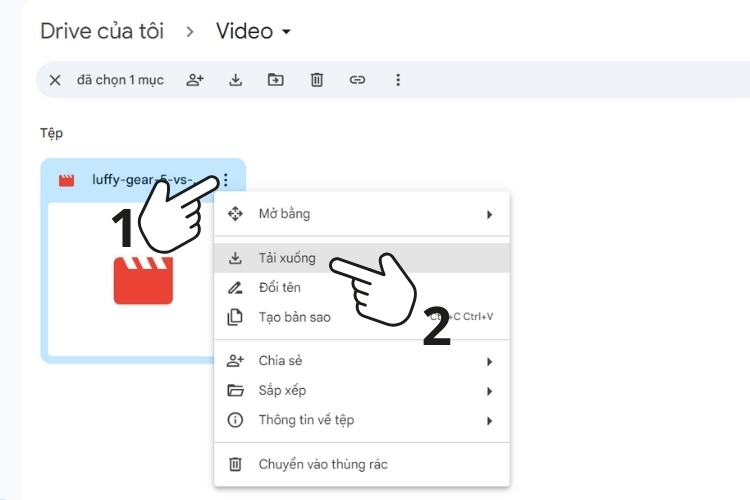750x500 pixels.
Task: Open the file card three-dot menu
Action: coord(226,180)
